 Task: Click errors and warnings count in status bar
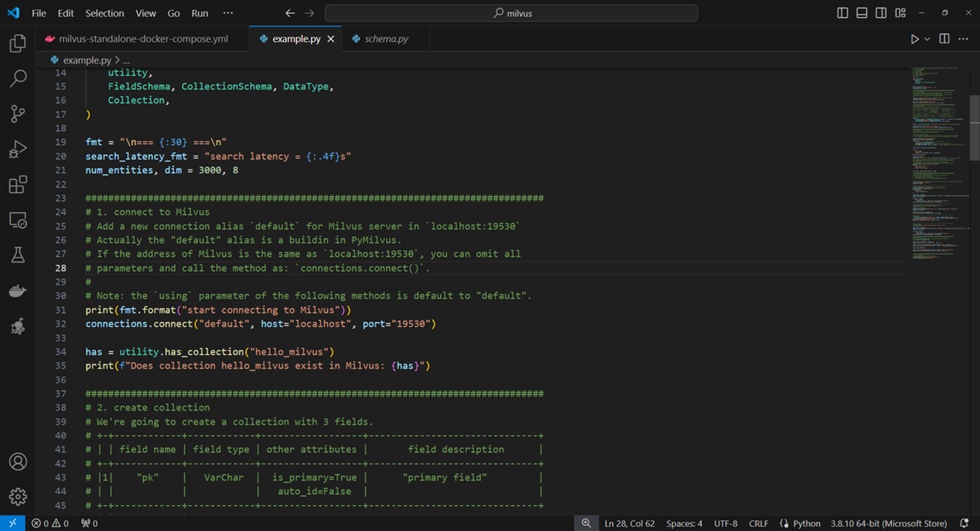(x=50, y=524)
